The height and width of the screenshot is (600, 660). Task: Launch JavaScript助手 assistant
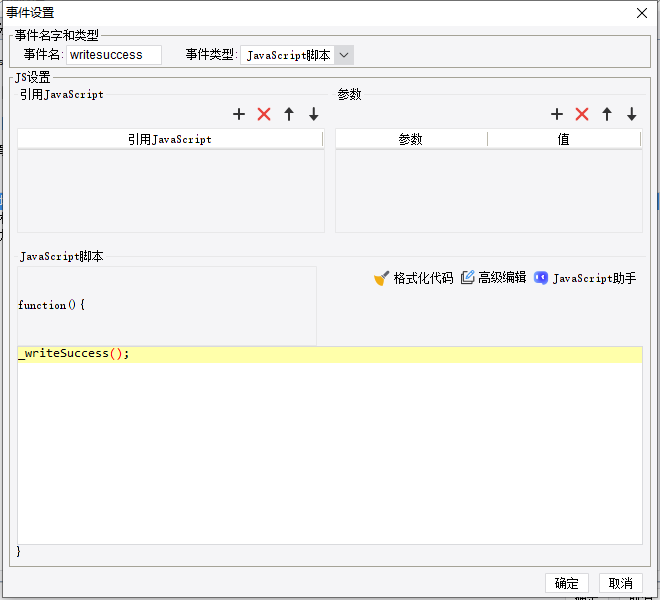pyautogui.click(x=594, y=278)
